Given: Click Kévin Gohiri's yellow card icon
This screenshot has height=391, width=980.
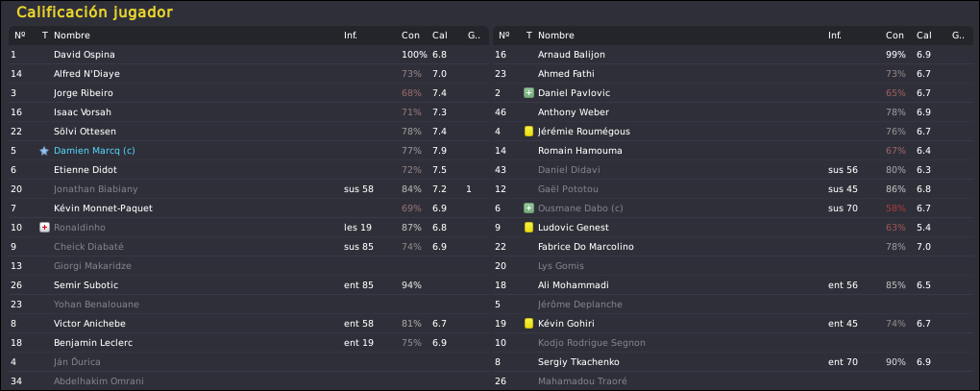Looking at the screenshot, I should 528,324.
